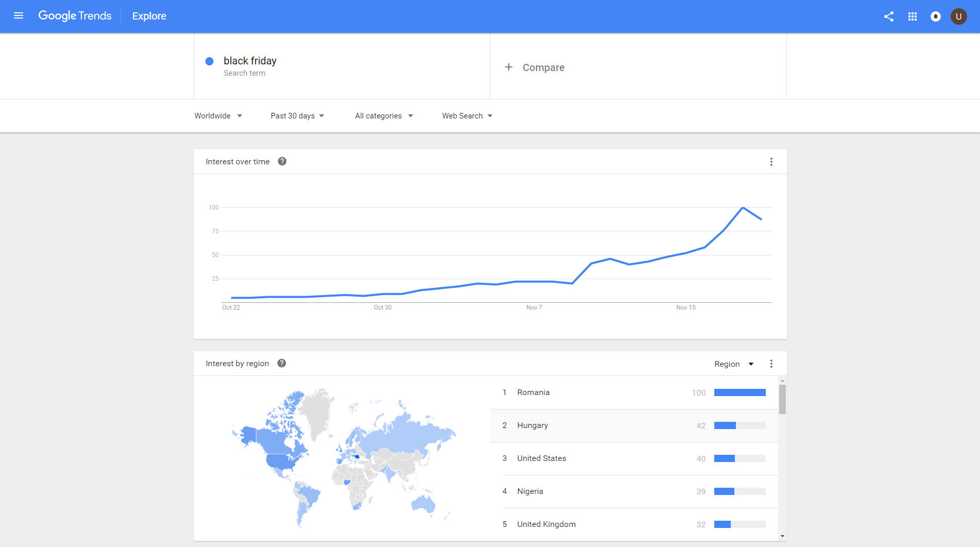Select Nigeria in the region list
Image resolution: width=980 pixels, height=547 pixels.
(x=634, y=491)
